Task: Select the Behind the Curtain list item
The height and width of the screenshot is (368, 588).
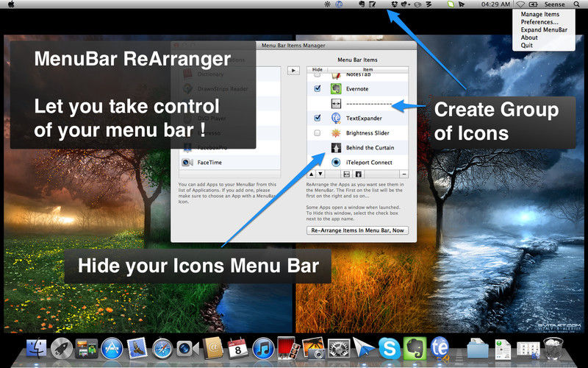Action: pos(357,148)
